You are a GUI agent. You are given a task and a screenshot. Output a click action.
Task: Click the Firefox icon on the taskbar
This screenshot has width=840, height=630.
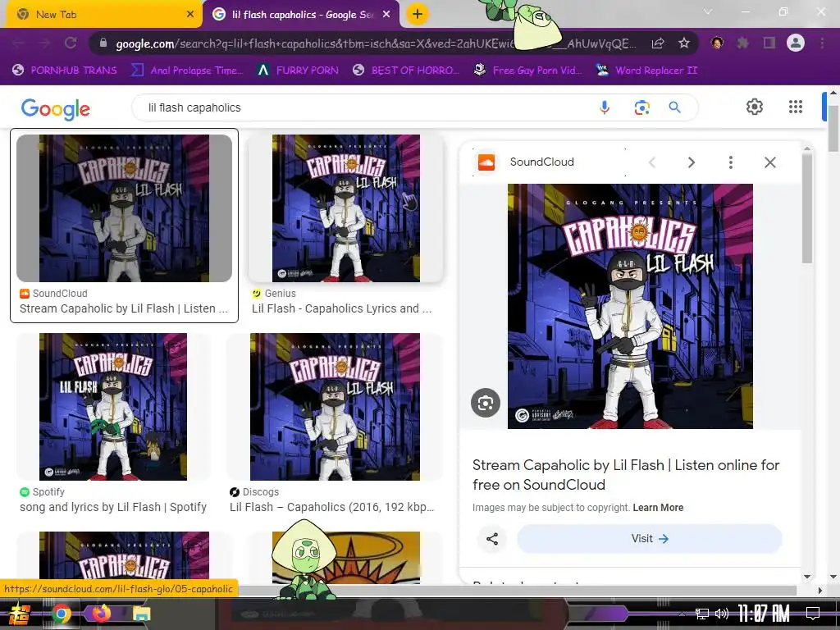[x=101, y=613]
